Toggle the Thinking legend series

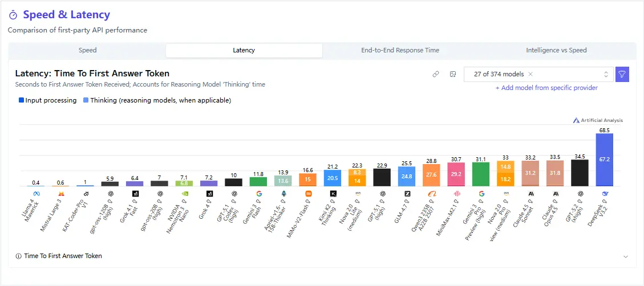(x=157, y=100)
